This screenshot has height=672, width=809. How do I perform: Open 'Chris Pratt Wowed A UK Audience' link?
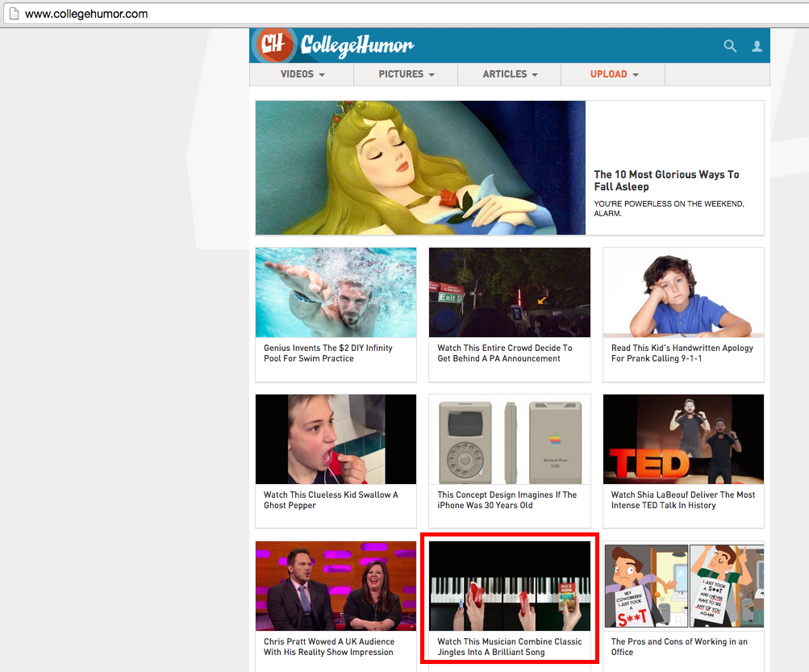point(328,647)
